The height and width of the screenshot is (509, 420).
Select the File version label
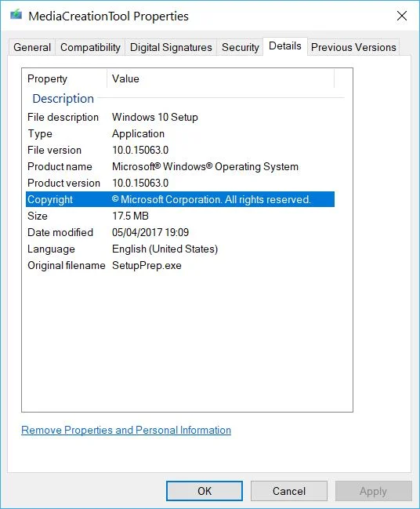click(55, 150)
